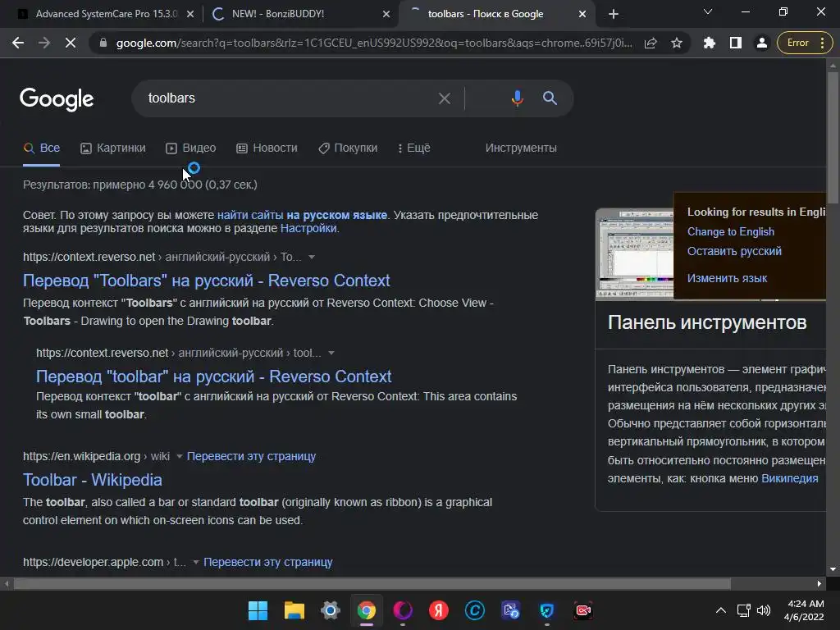Select the Все results tab

(42, 148)
